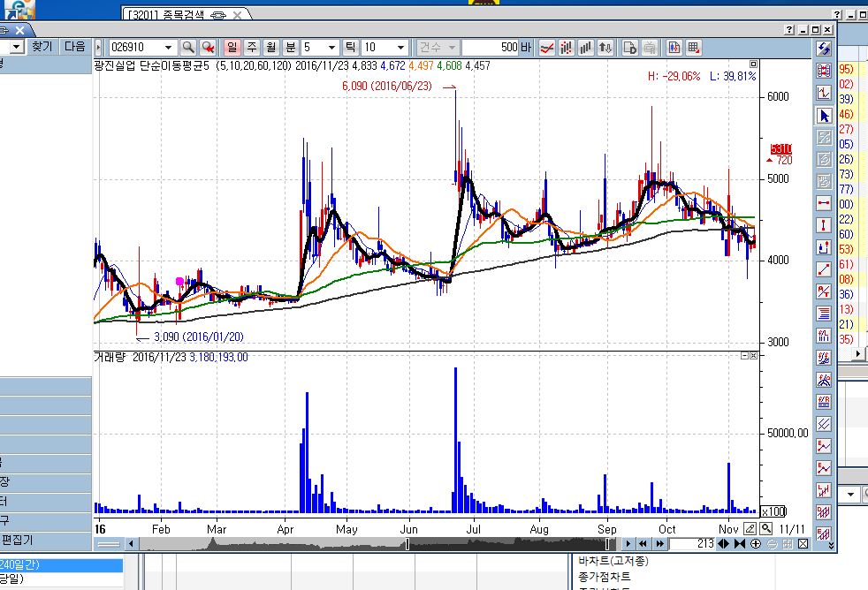Click the up-down arrows icon in toolbar
868x590 pixels.
click(x=605, y=48)
